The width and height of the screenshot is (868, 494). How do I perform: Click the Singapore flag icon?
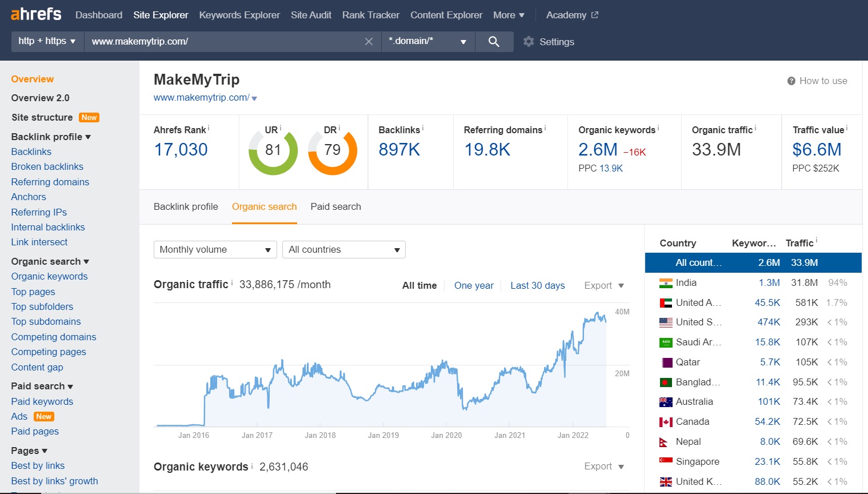click(x=666, y=461)
